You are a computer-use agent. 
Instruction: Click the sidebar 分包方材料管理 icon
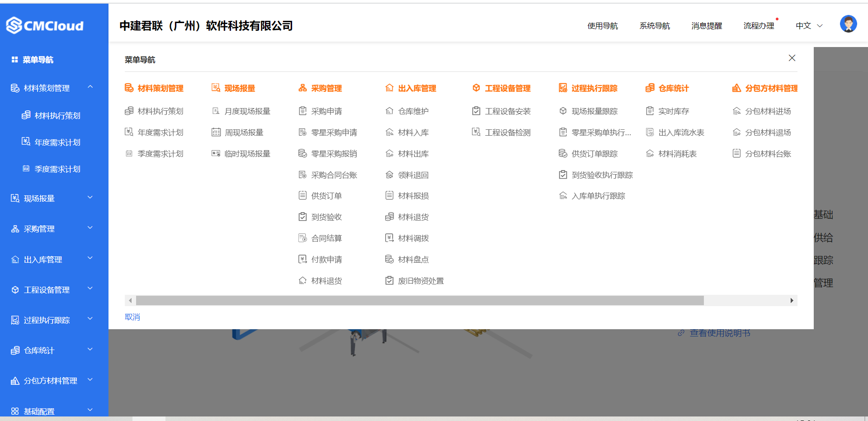click(15, 381)
